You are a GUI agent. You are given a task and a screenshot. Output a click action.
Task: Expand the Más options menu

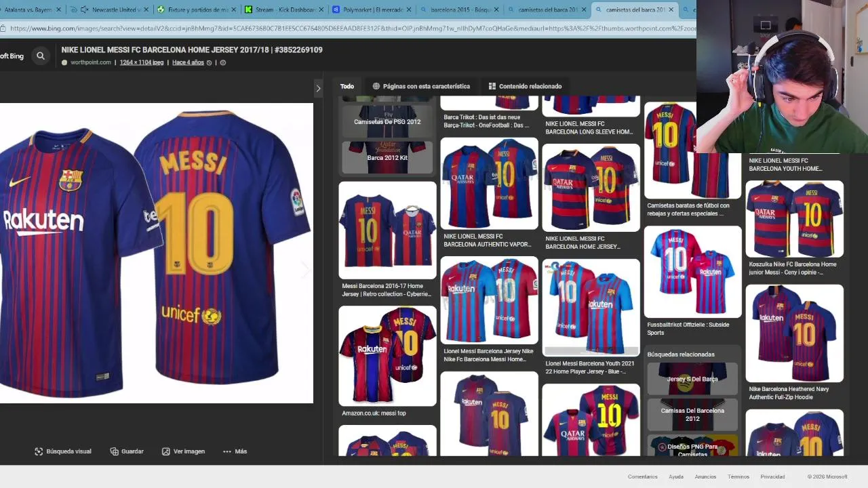pyautogui.click(x=235, y=451)
